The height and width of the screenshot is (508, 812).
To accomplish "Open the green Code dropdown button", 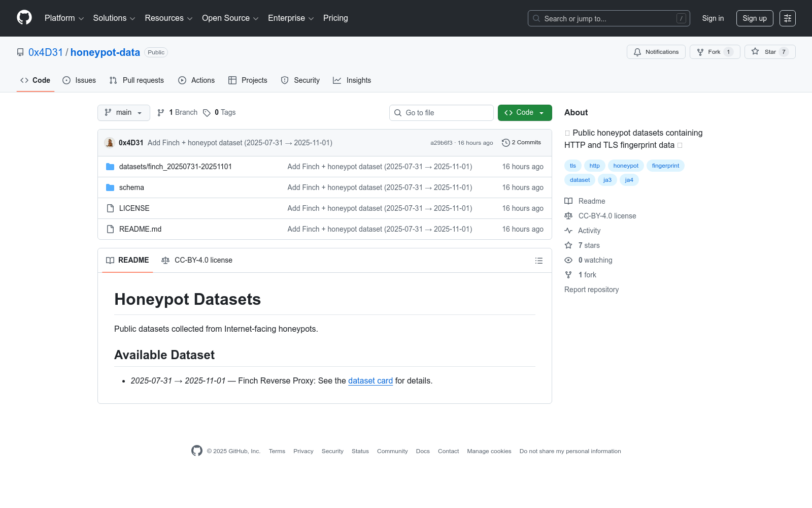I will [x=525, y=113].
